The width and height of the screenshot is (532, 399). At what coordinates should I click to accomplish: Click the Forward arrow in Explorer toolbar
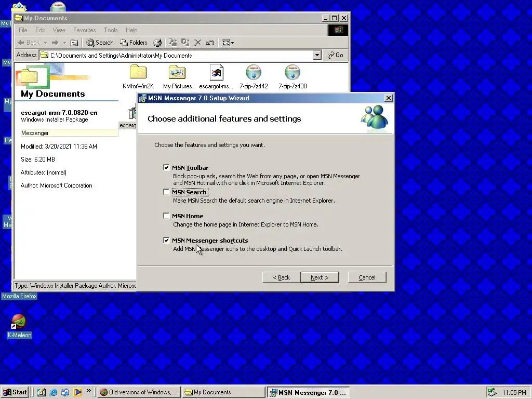pos(55,43)
